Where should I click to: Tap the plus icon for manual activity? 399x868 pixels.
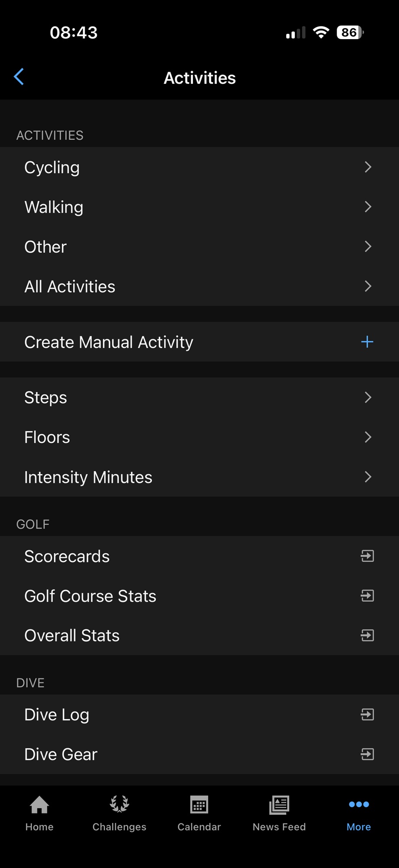pyautogui.click(x=367, y=342)
